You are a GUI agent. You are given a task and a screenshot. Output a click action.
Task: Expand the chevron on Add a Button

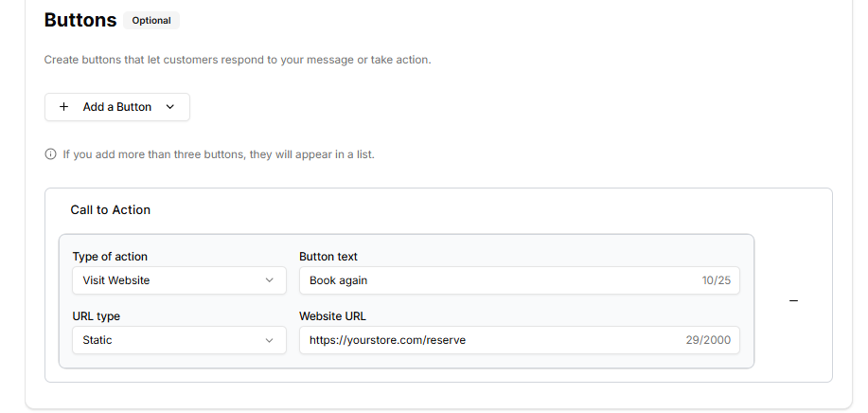tap(170, 107)
